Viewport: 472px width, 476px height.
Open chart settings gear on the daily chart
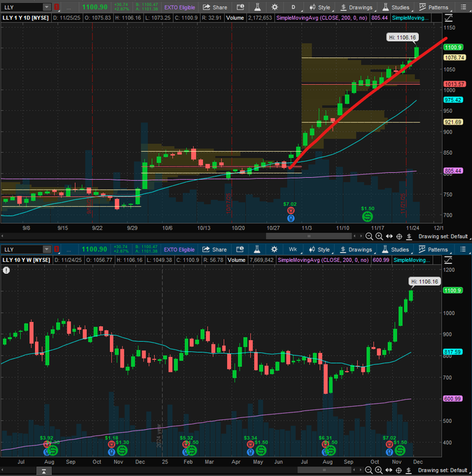pos(275,7)
